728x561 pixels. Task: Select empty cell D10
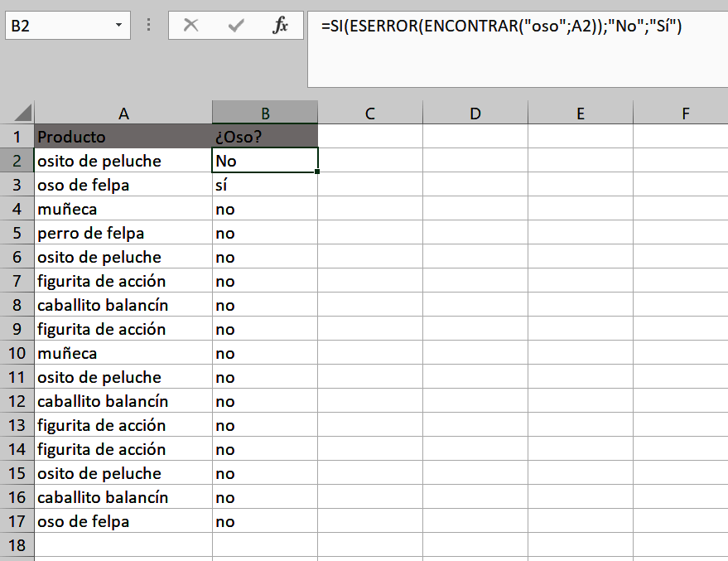point(475,353)
